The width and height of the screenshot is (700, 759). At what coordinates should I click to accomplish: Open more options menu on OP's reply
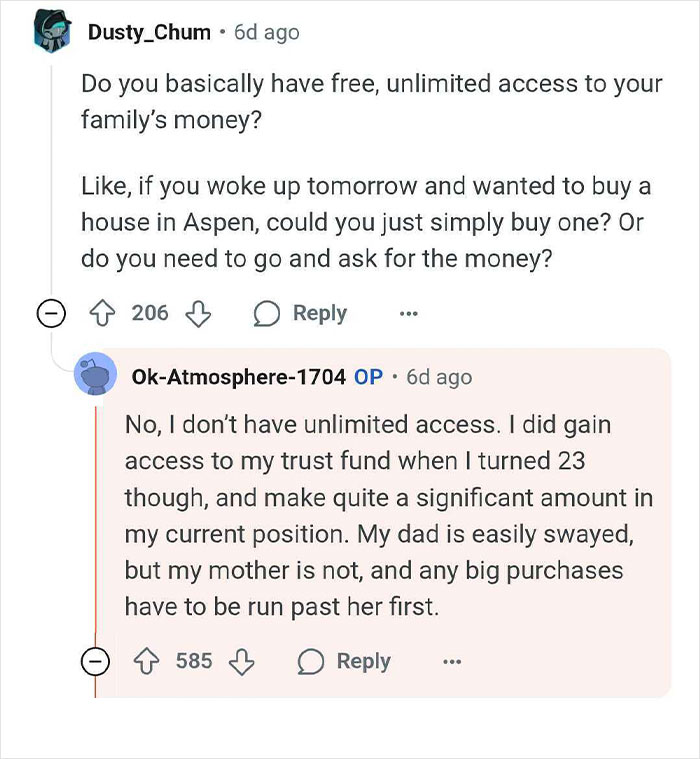tap(452, 661)
